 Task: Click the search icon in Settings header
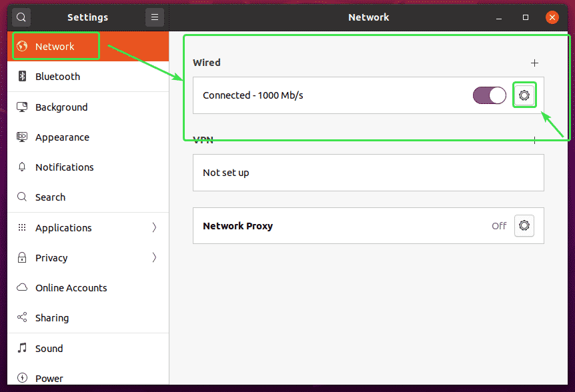tap(21, 17)
